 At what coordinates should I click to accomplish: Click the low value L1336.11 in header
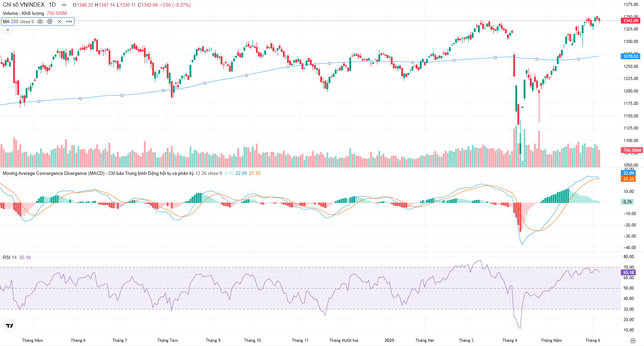click(126, 5)
